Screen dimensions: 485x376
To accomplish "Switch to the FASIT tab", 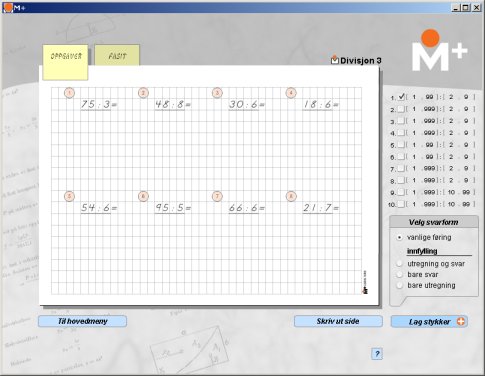I will coord(117,55).
